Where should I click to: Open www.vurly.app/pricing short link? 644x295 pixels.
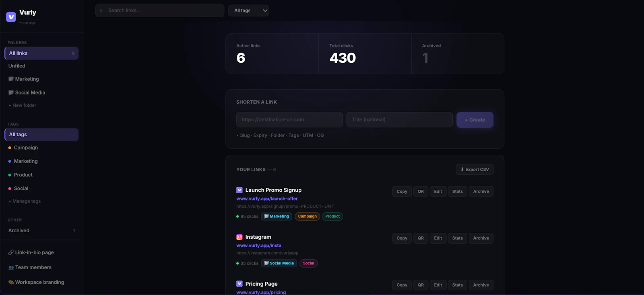261,292
